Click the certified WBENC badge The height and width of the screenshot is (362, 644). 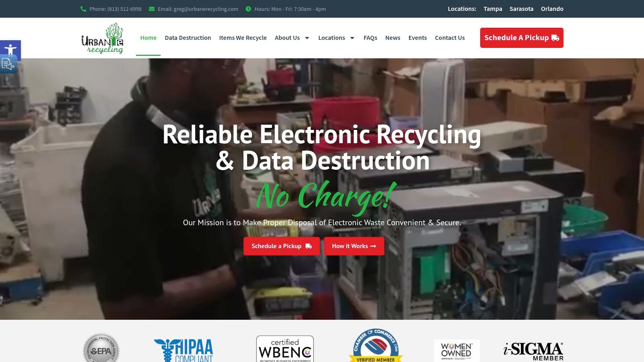(284, 348)
